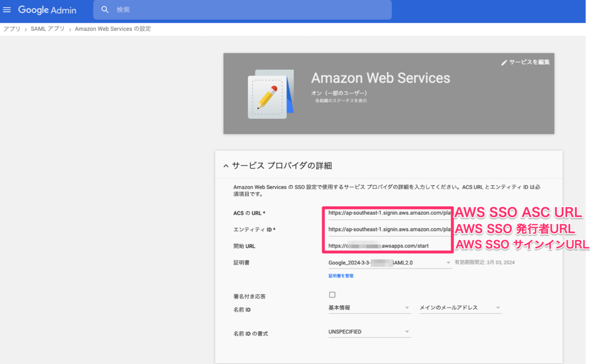Image resolution: width=590 pixels, height=364 pixels.
Task: Click the 署名付き応答 label
Action: pos(249,297)
